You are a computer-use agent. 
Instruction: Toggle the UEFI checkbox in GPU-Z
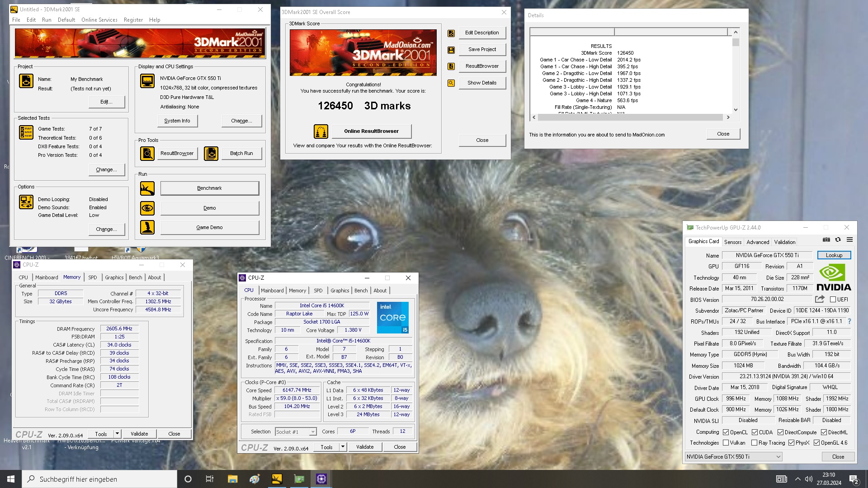[x=833, y=300]
